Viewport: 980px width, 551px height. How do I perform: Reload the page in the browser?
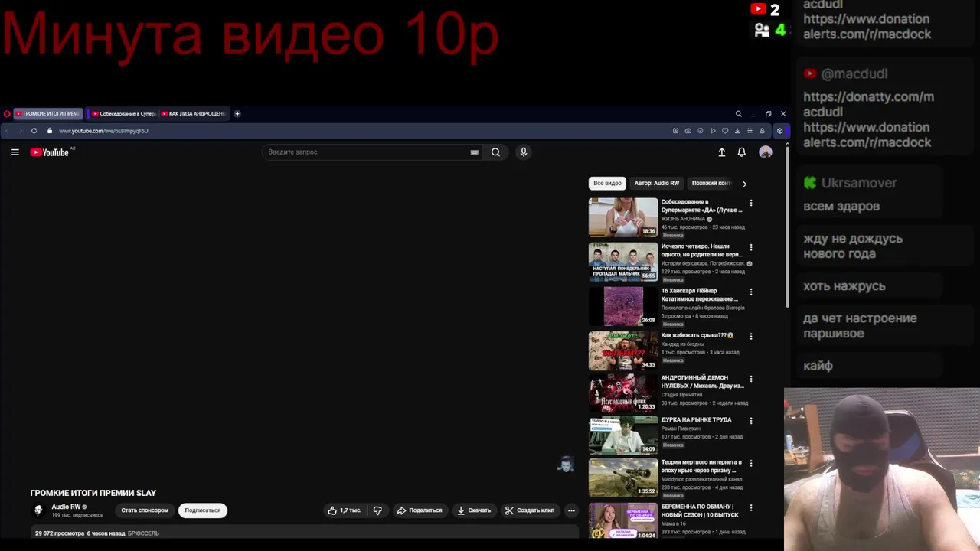point(34,131)
